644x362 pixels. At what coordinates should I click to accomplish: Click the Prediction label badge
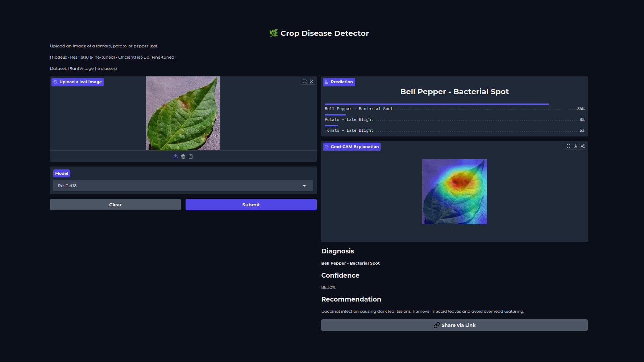(339, 82)
